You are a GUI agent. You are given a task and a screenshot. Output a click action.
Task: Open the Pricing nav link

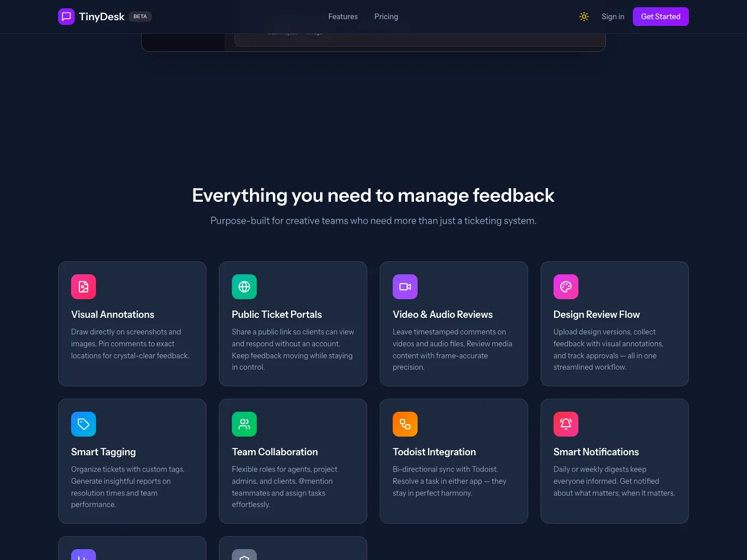tap(386, 17)
